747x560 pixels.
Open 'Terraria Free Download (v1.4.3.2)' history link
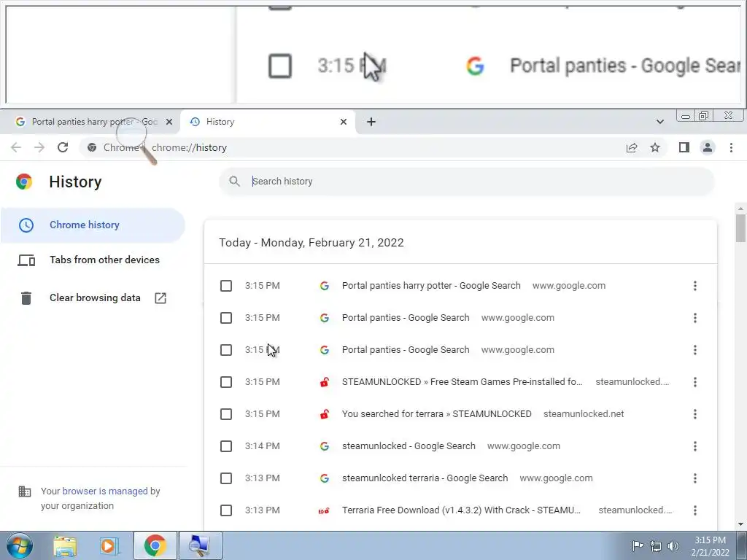pyautogui.click(x=461, y=510)
